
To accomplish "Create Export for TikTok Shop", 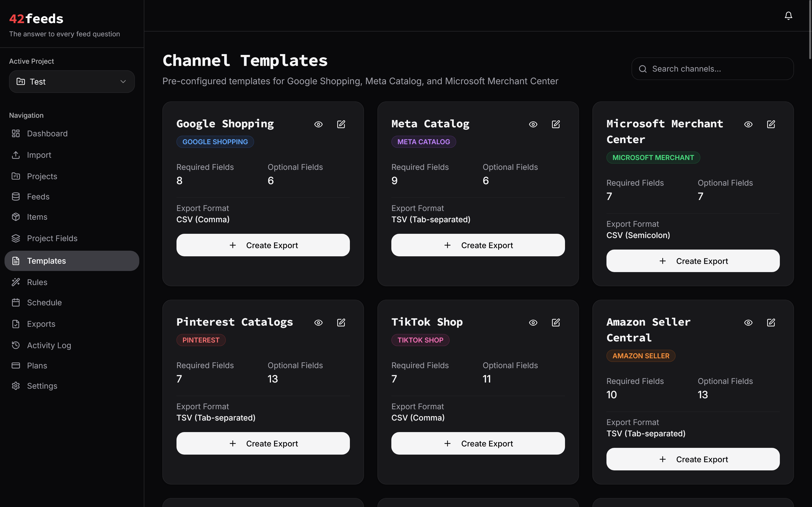I will click(x=478, y=443).
